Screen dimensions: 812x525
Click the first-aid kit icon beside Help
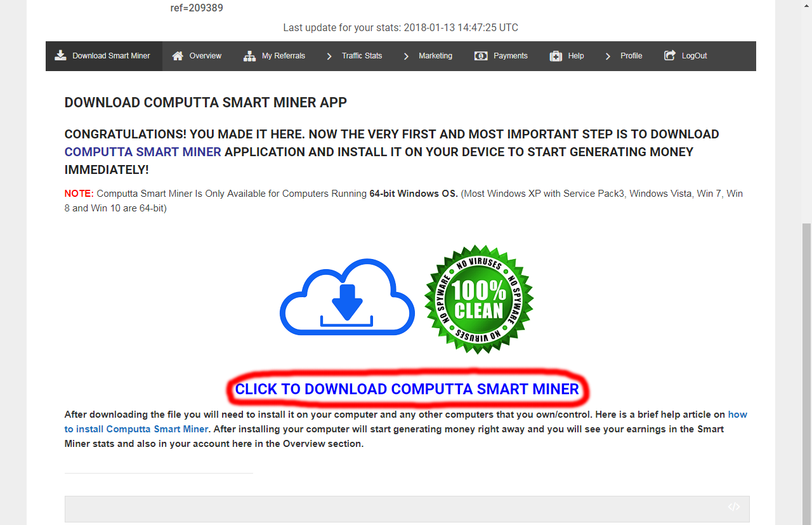(556, 56)
